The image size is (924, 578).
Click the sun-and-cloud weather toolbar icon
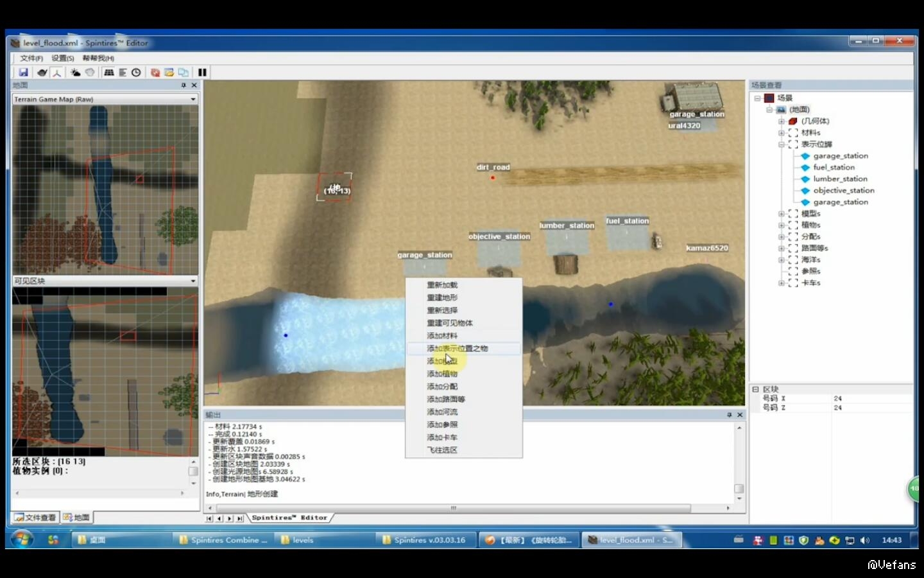tap(76, 73)
